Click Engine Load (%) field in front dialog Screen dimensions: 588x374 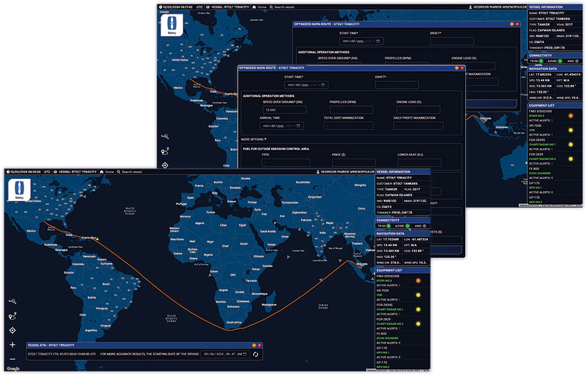coord(418,110)
